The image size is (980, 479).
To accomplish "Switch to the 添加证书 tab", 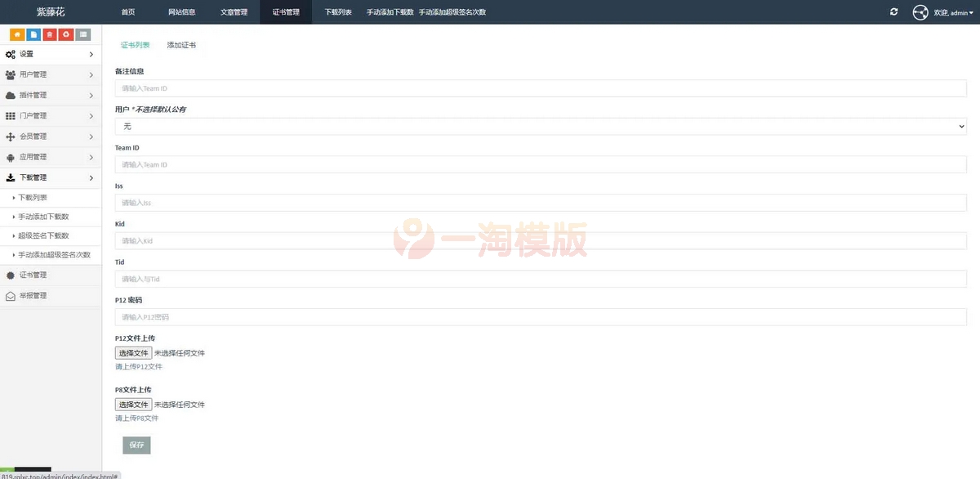I will click(x=180, y=45).
